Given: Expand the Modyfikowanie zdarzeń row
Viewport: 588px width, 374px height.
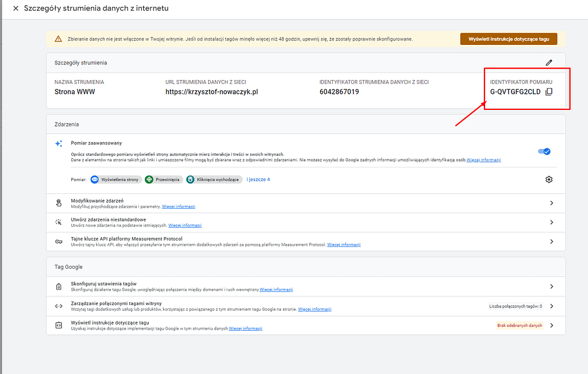Looking at the screenshot, I should (x=551, y=203).
